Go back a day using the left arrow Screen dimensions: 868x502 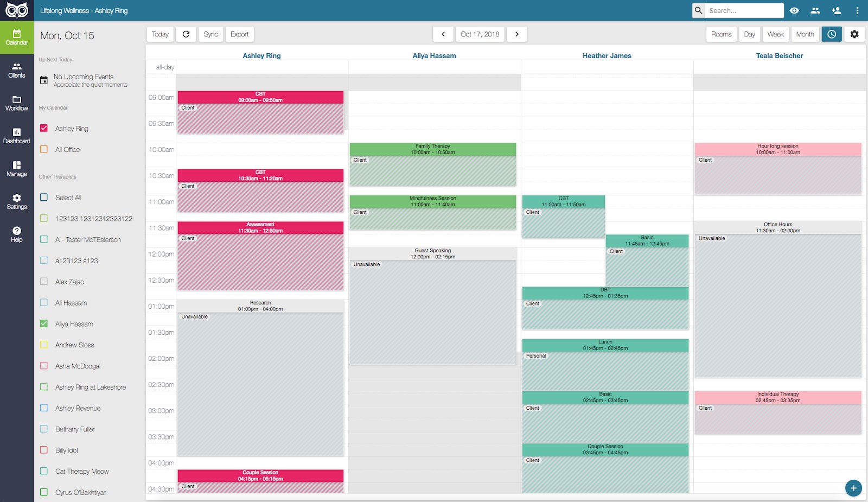point(443,34)
